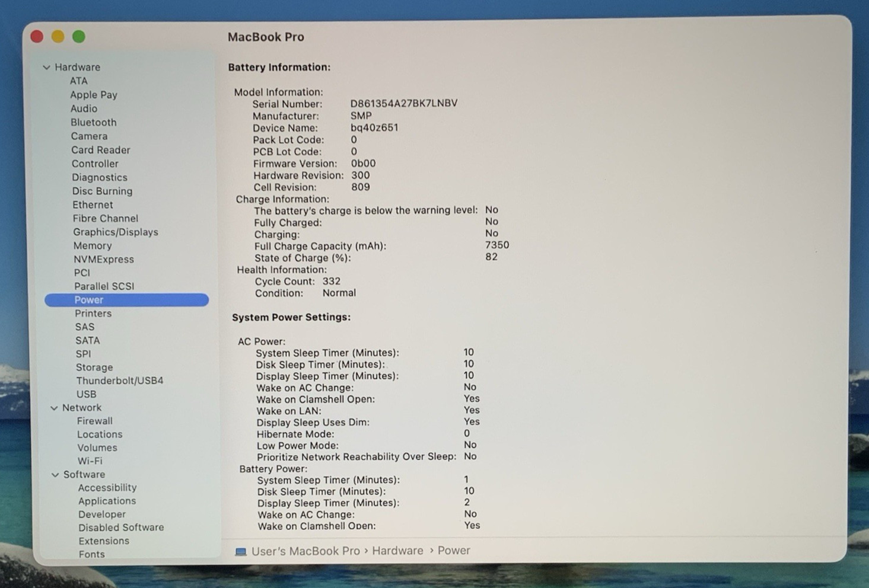
Task: Select Camera in the sidebar
Action: [89, 136]
